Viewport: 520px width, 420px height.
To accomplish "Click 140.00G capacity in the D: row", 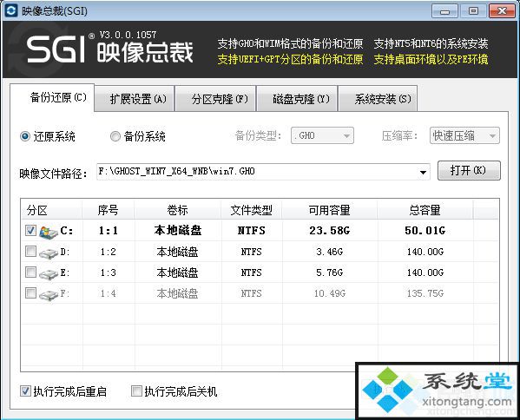I will [425, 252].
